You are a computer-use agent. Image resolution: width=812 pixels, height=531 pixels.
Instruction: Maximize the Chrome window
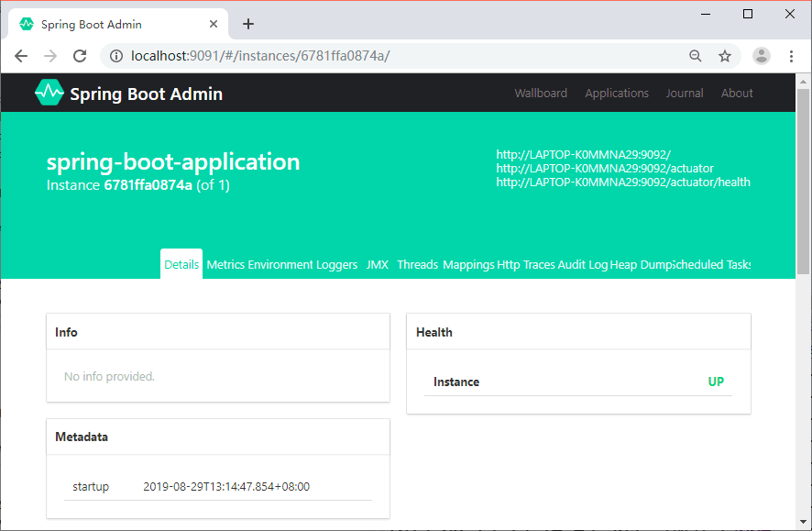748,14
